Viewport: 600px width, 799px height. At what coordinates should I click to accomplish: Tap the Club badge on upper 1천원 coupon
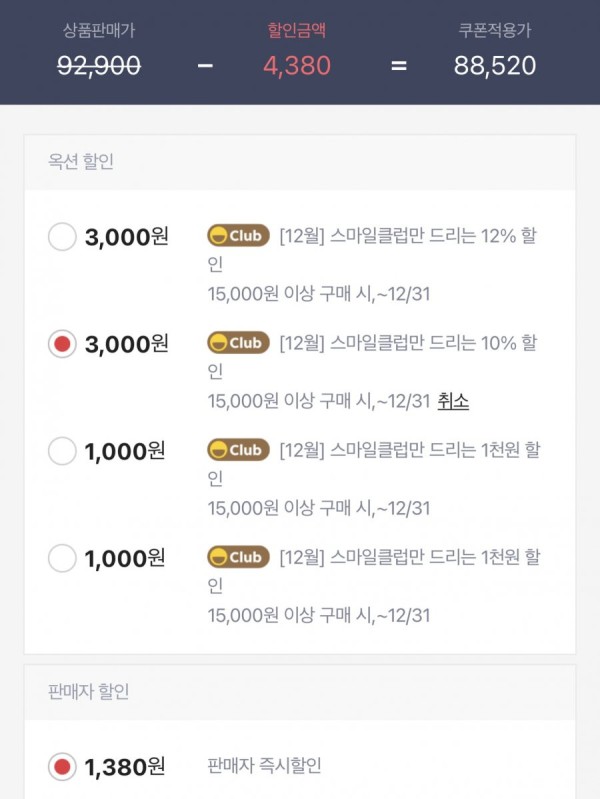click(238, 450)
